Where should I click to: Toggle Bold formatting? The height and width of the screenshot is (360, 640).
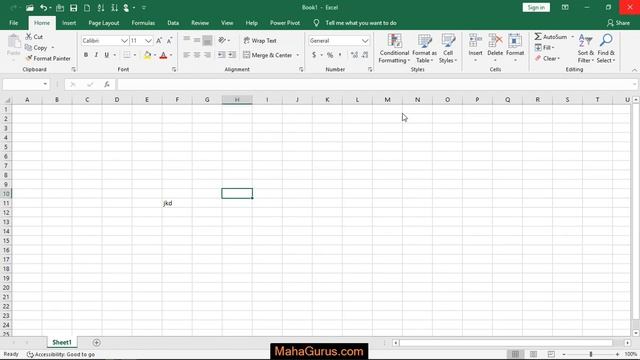point(86,55)
